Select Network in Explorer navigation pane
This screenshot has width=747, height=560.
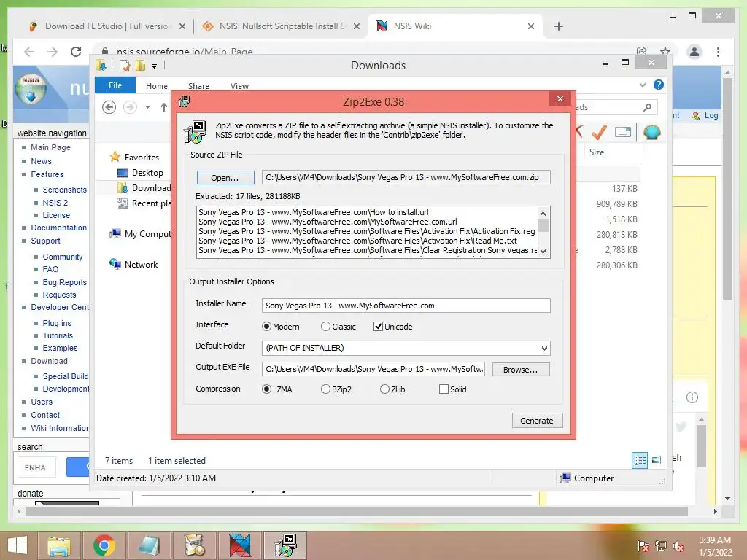[133, 264]
